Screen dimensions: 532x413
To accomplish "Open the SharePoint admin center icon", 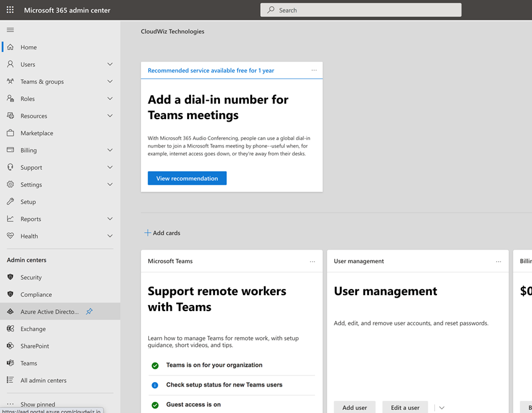I will (10, 346).
